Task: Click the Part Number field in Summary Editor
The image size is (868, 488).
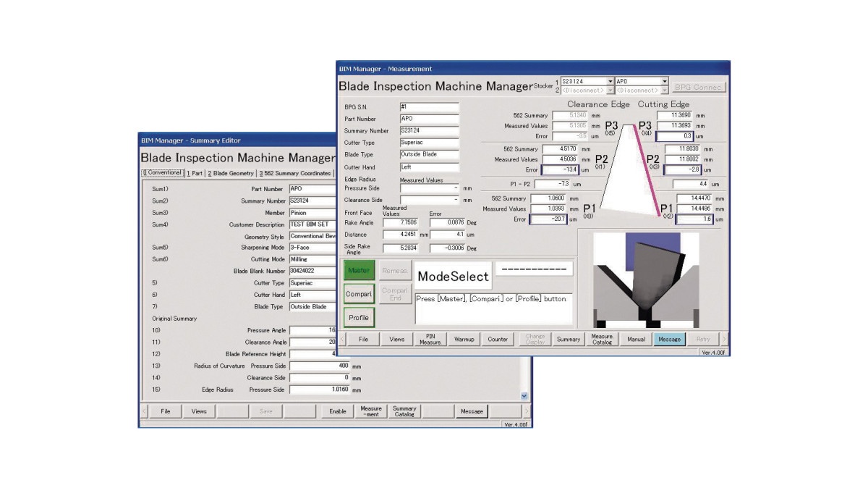Action: coord(312,188)
